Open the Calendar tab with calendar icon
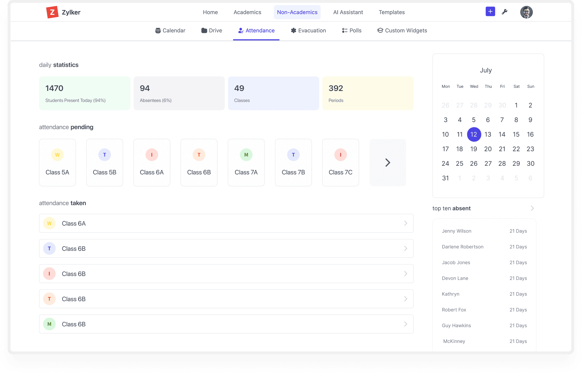588x373 pixels. pyautogui.click(x=170, y=30)
